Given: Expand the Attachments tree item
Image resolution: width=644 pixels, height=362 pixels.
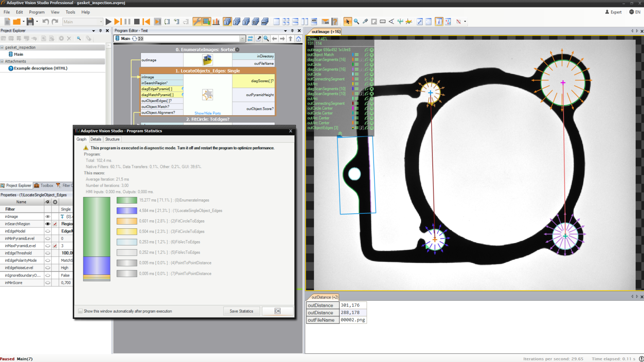Looking at the screenshot, I should point(3,61).
